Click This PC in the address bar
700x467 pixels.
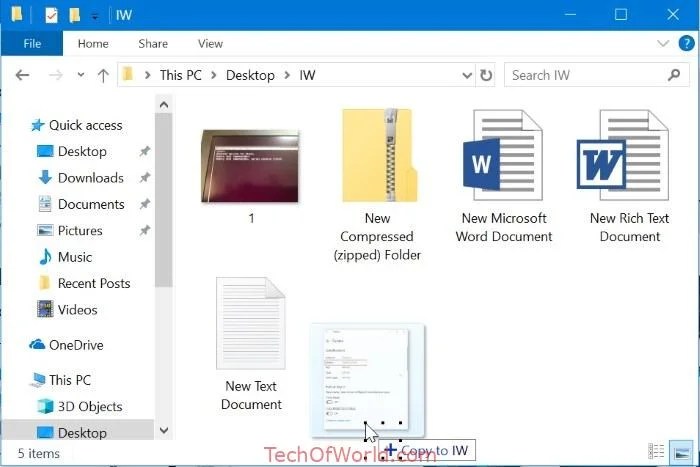point(181,75)
